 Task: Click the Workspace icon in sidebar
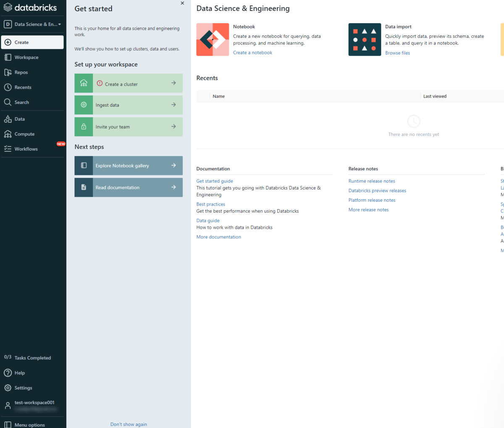point(8,57)
